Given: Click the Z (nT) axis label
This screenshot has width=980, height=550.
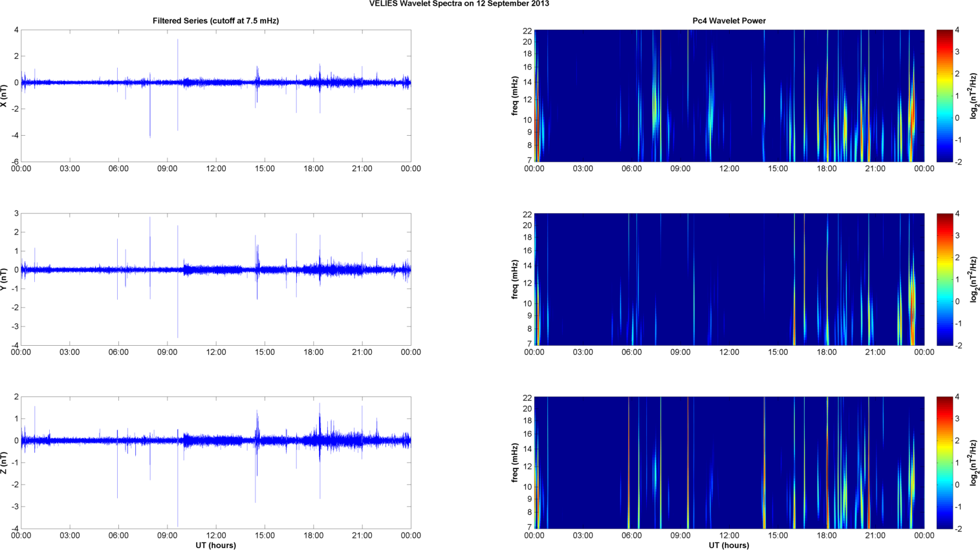Looking at the screenshot, I should 5,463.
